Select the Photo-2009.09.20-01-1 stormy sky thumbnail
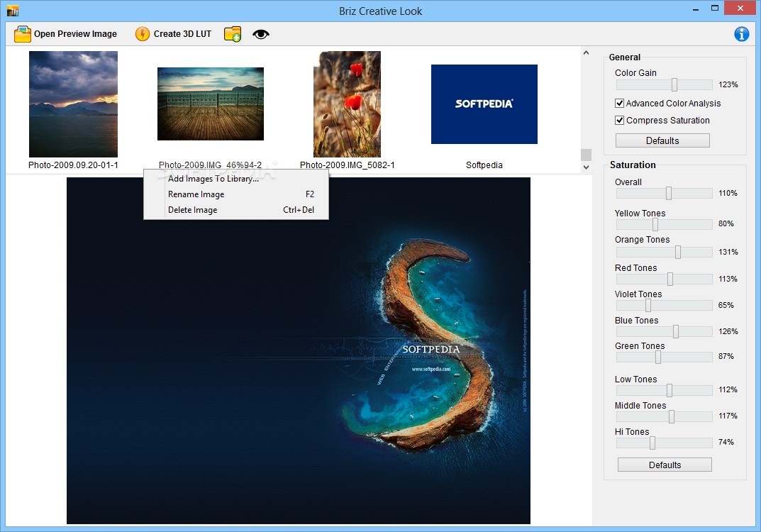This screenshot has height=532, width=761. (73, 104)
